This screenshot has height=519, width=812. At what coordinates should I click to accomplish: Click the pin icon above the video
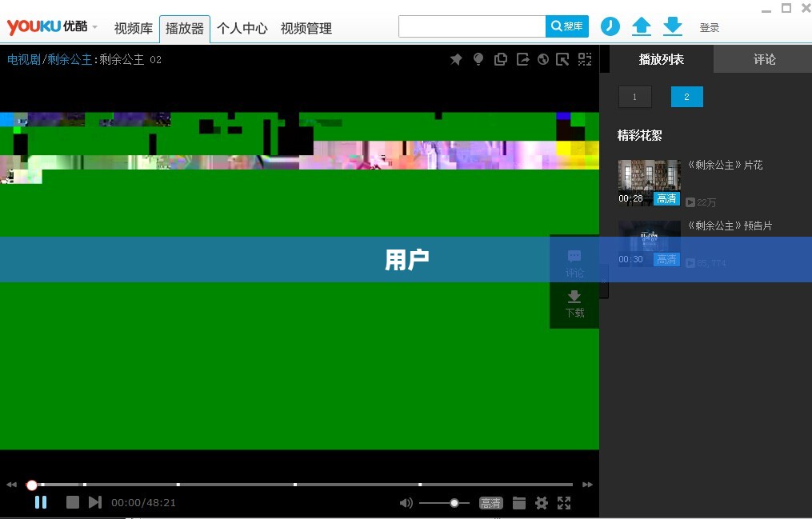[456, 59]
